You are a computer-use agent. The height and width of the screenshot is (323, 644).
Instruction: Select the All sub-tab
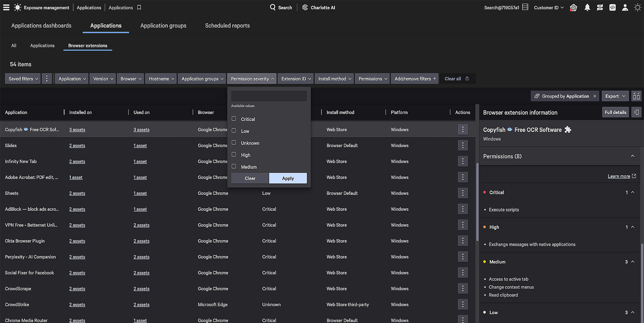[14, 46]
